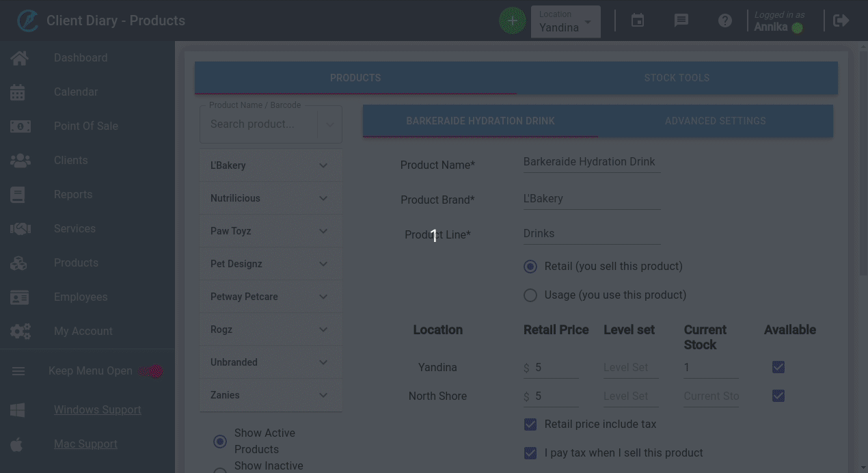
Task: Click the Calendar sidebar icon
Action: point(18,92)
